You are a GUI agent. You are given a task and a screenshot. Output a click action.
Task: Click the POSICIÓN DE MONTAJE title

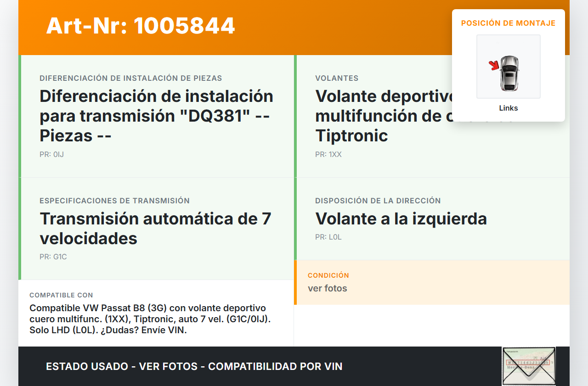pos(508,23)
